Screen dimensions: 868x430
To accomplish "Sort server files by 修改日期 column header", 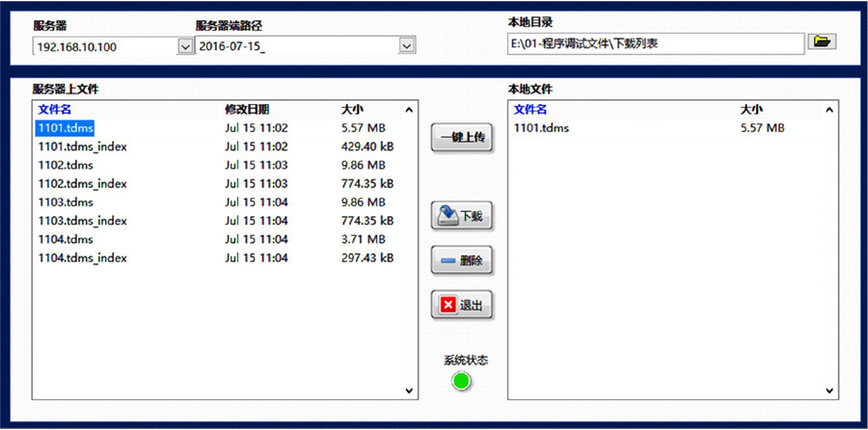I will click(x=247, y=110).
